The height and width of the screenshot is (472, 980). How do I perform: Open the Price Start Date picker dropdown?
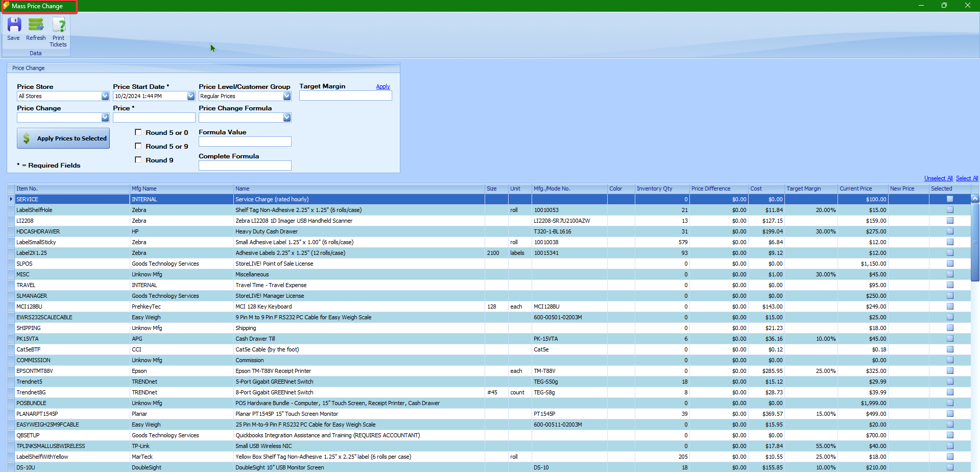[x=190, y=96]
